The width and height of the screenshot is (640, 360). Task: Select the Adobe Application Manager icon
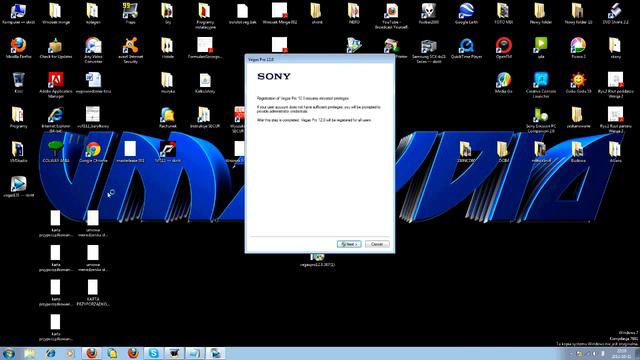pyautogui.click(x=56, y=84)
